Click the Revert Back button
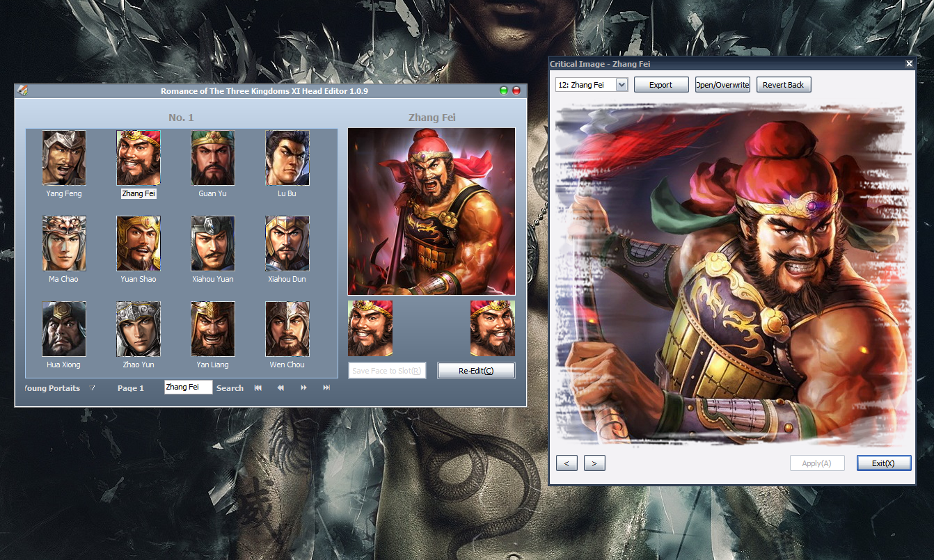Image resolution: width=934 pixels, height=560 pixels. (x=784, y=85)
